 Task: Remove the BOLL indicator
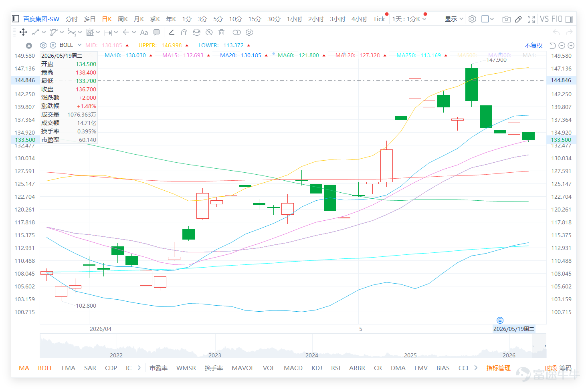pyautogui.click(x=53, y=45)
